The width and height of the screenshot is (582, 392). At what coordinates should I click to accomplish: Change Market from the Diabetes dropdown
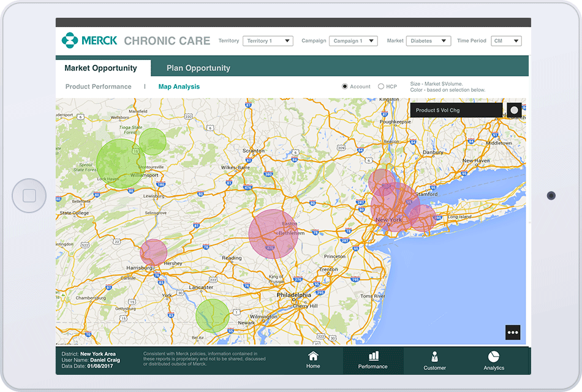pos(428,40)
